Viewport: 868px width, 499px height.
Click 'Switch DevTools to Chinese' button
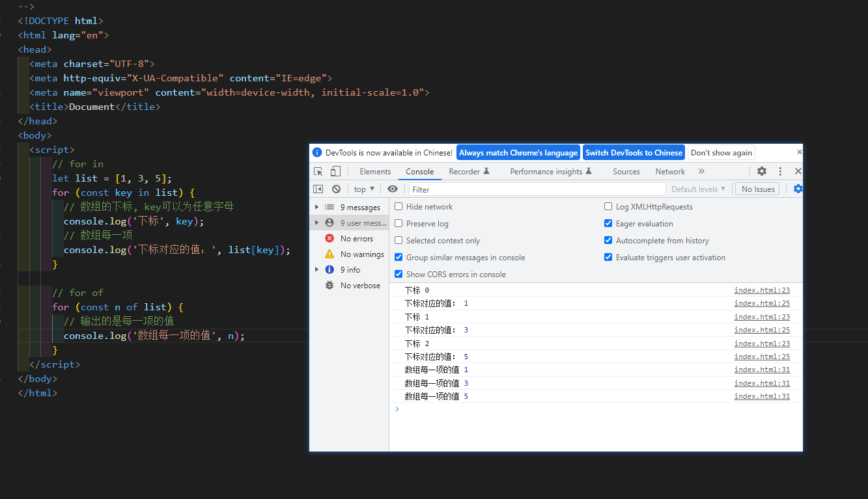(x=634, y=153)
